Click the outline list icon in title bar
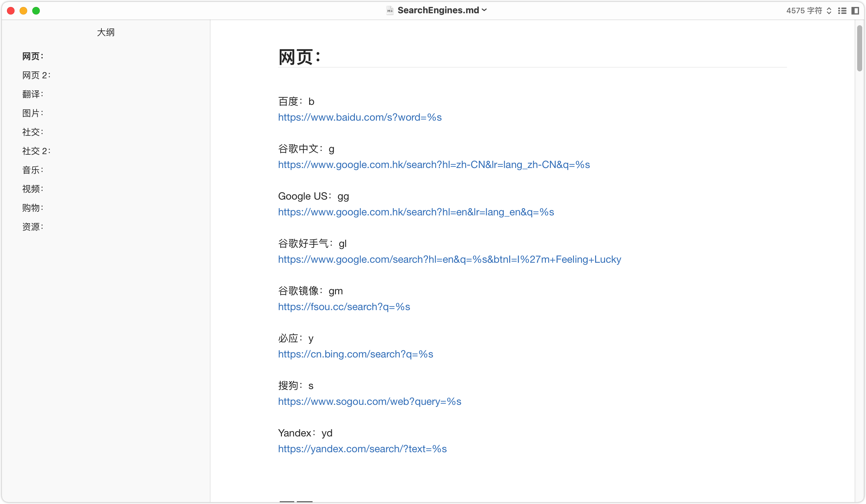This screenshot has height=504, width=866. click(842, 11)
